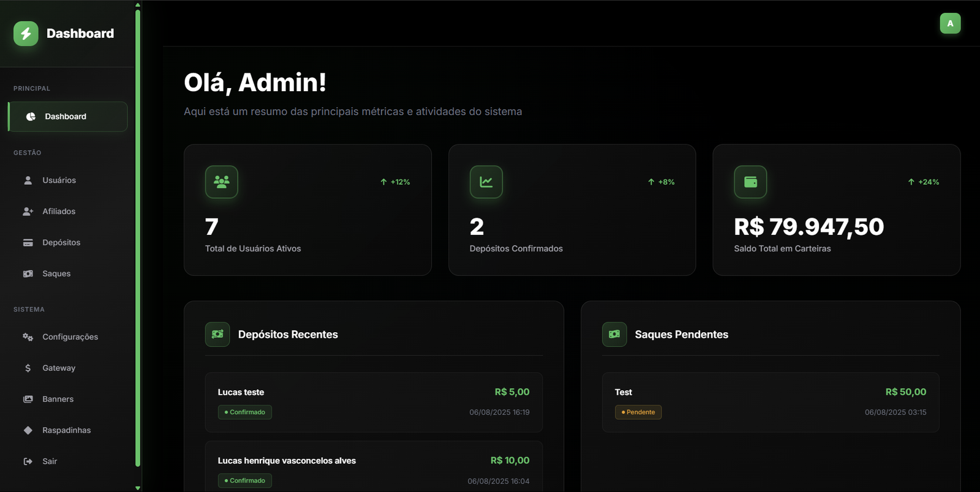Open the Banners page
This screenshot has width=980, height=492.
58,400
